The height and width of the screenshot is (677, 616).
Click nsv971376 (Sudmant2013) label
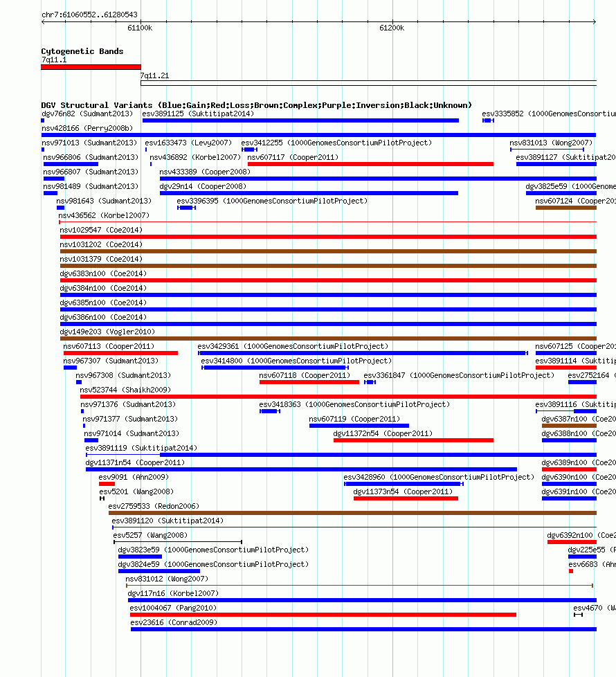click(128, 404)
